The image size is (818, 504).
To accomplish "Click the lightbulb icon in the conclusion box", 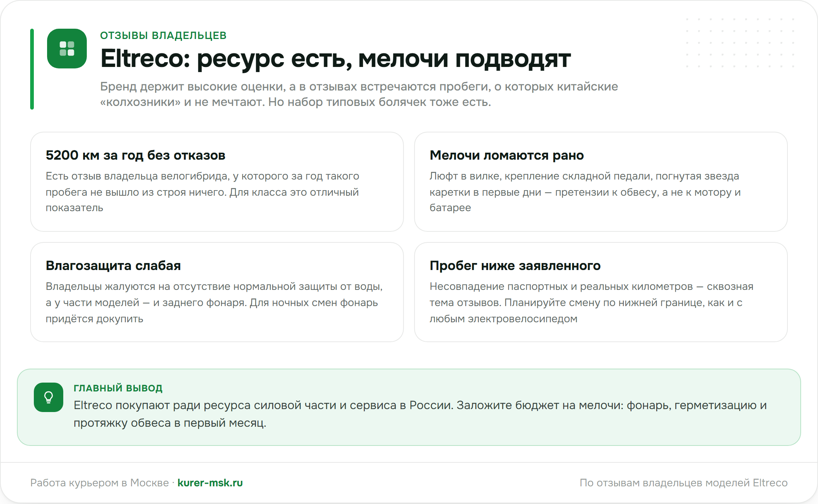I will pyautogui.click(x=49, y=397).
